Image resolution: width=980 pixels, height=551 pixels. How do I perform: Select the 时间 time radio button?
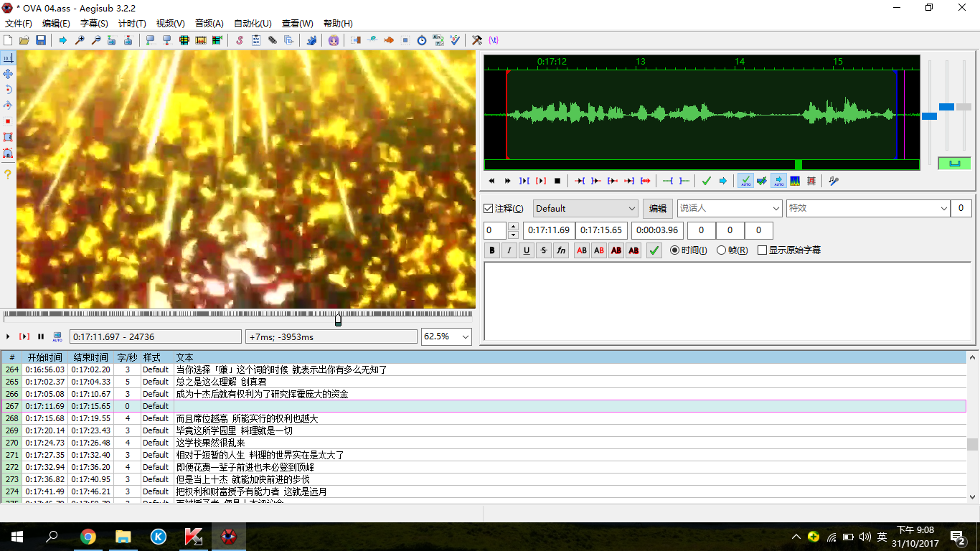click(x=674, y=250)
